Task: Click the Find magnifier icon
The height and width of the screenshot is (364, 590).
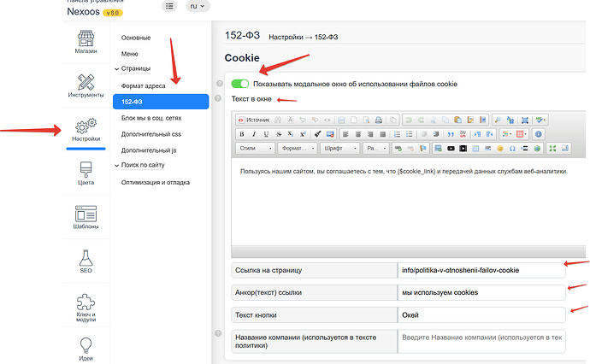Action: pyautogui.click(x=498, y=120)
